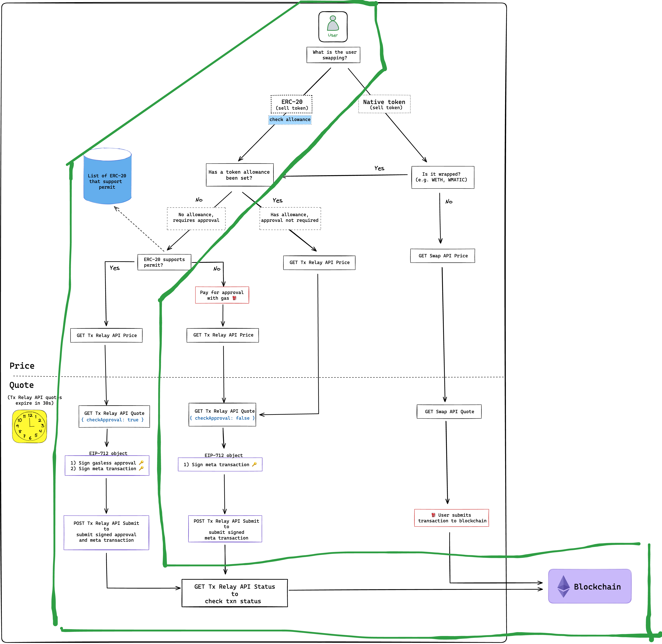
Task: Select the yellow clock icon
Action: (x=29, y=426)
